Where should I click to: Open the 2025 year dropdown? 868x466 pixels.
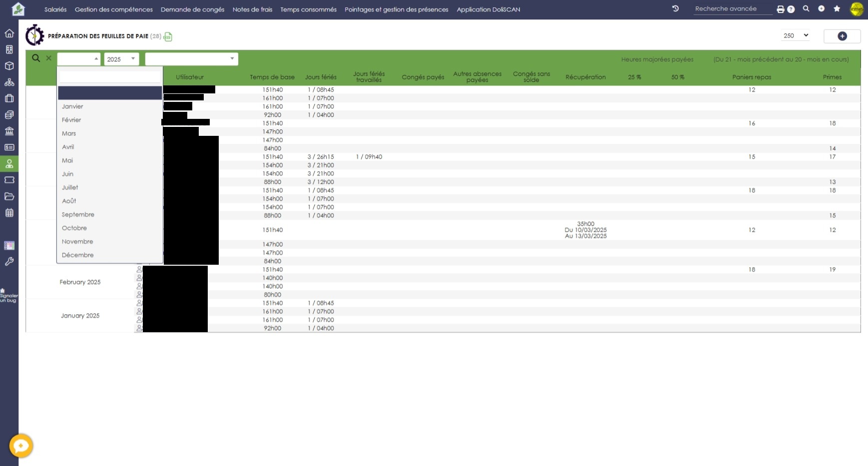(121, 59)
